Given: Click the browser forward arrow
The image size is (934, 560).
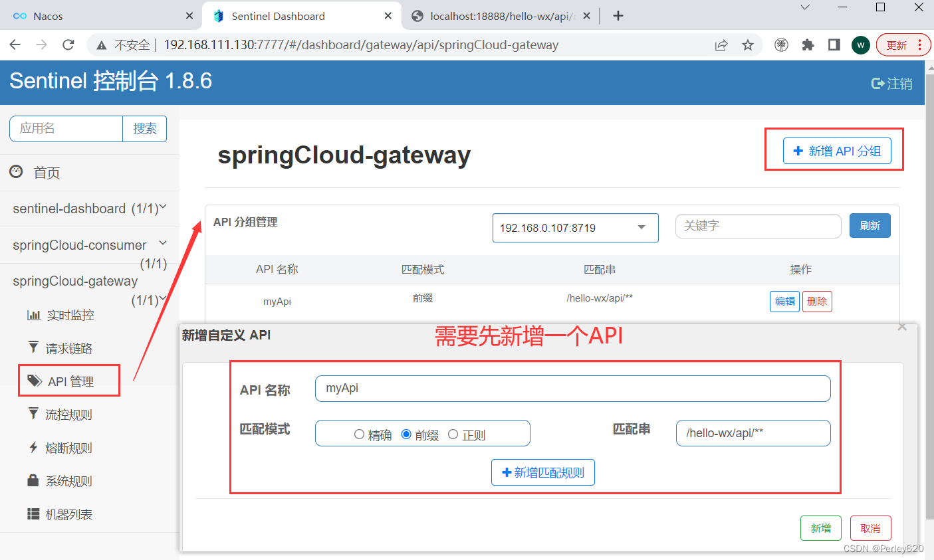Looking at the screenshot, I should (x=41, y=45).
